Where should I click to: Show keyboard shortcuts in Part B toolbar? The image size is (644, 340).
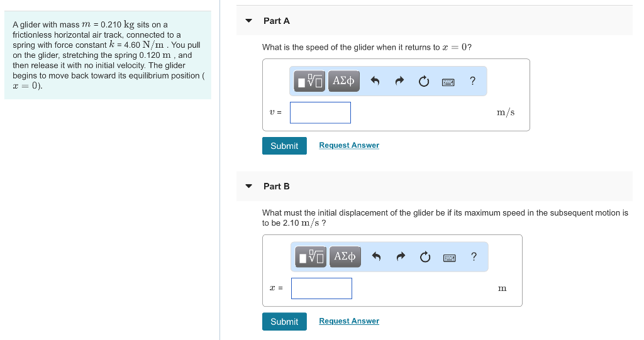coord(450,257)
